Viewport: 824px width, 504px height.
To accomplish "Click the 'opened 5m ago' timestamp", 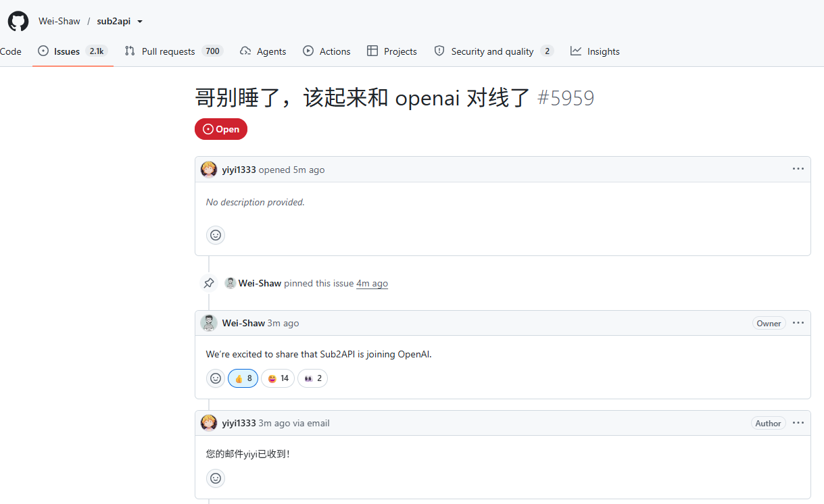I will (291, 170).
